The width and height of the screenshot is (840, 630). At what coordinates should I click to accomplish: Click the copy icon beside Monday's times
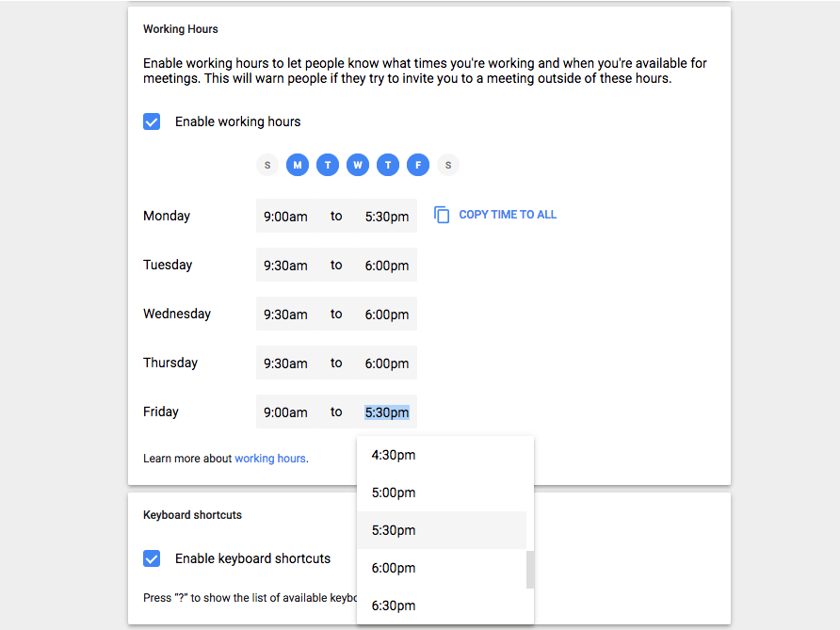[442, 215]
